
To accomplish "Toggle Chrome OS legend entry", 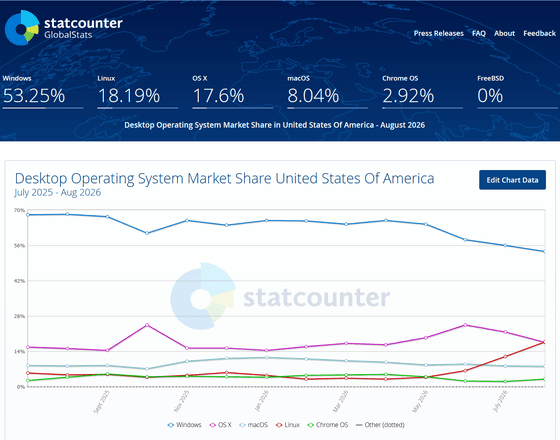I will (328, 425).
